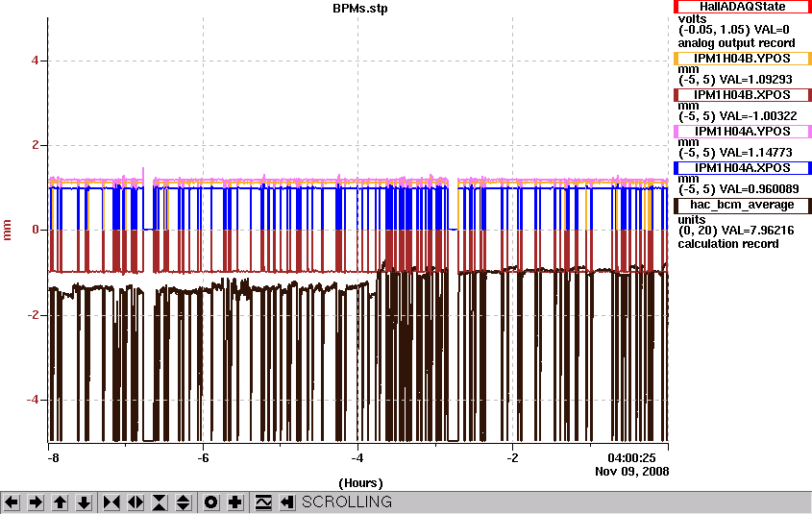Select the hac_bcm_average legend entry
The height and width of the screenshot is (514, 812).
click(x=742, y=206)
